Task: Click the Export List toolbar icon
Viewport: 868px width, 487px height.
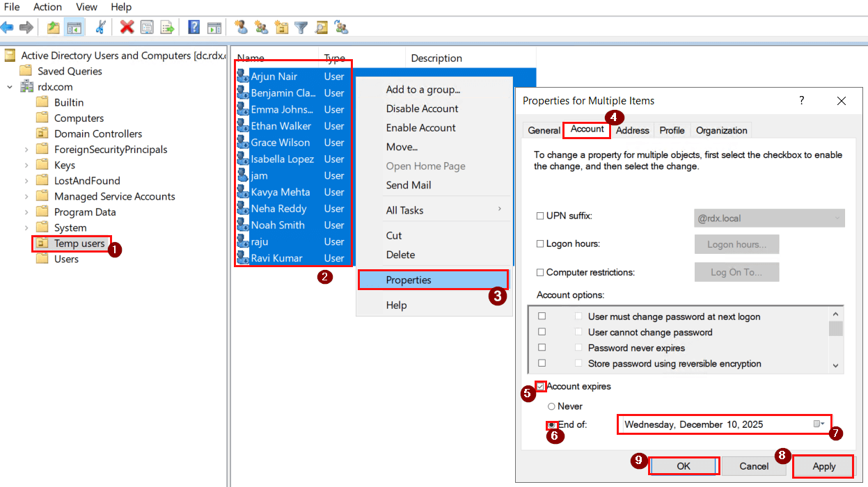Action: (x=167, y=27)
